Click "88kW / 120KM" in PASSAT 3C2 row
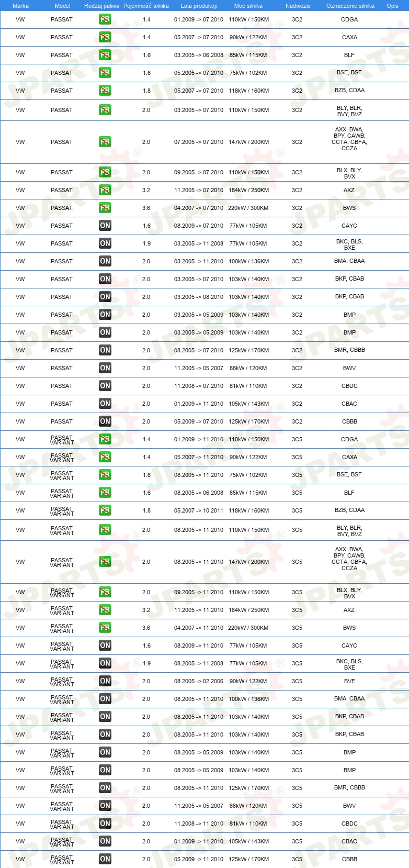 click(x=248, y=368)
